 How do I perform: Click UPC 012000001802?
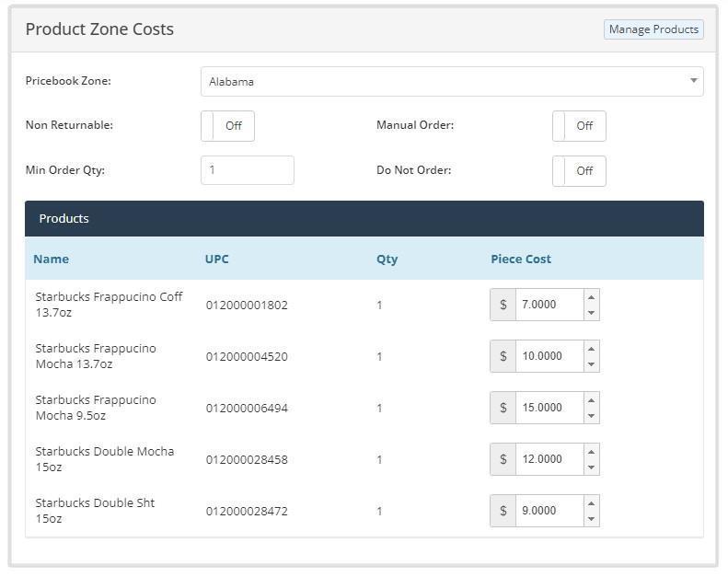(x=247, y=305)
